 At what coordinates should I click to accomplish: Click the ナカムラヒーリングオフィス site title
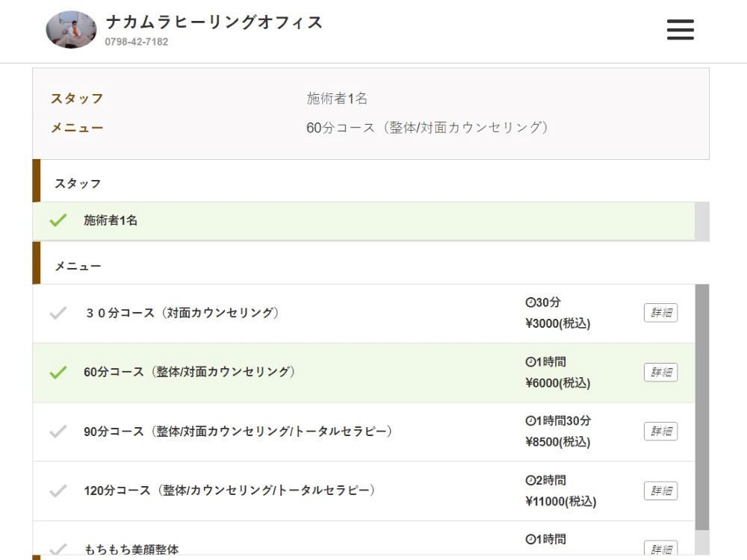click(x=214, y=22)
